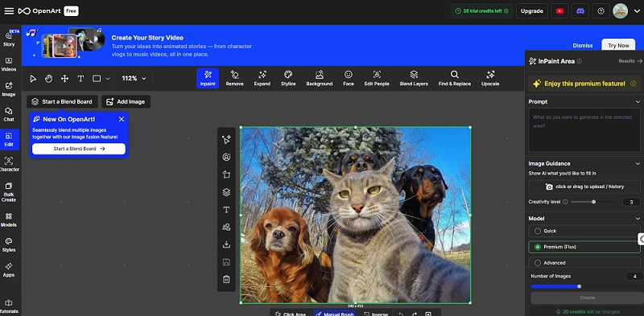
Task: Collapse the Prompt section
Action: pos(638,102)
